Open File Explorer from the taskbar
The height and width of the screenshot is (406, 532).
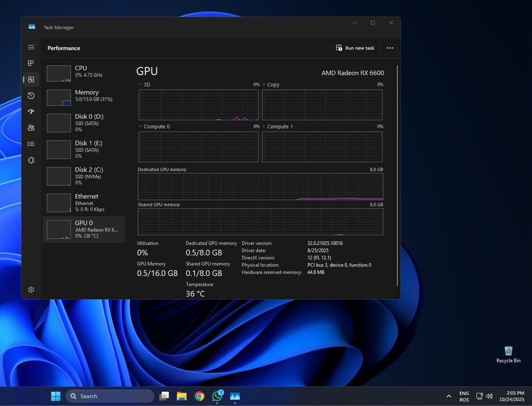click(182, 396)
